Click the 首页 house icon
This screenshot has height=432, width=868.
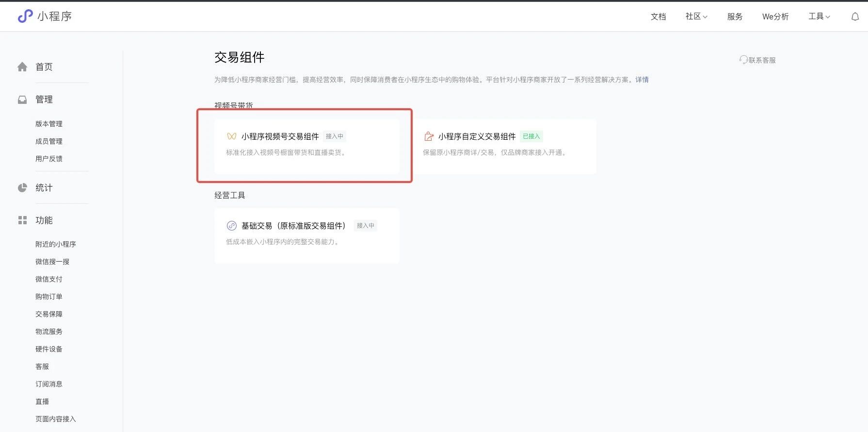pos(22,67)
